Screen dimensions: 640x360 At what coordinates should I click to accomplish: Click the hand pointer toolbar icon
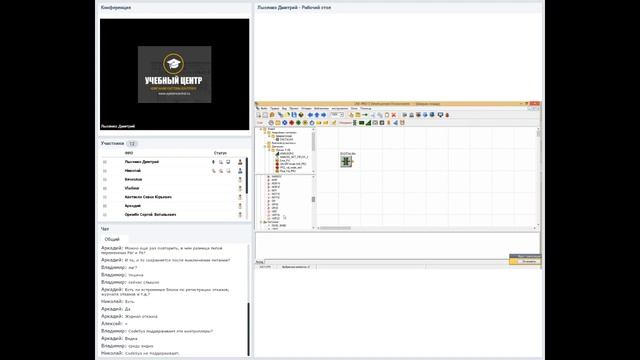point(351,115)
